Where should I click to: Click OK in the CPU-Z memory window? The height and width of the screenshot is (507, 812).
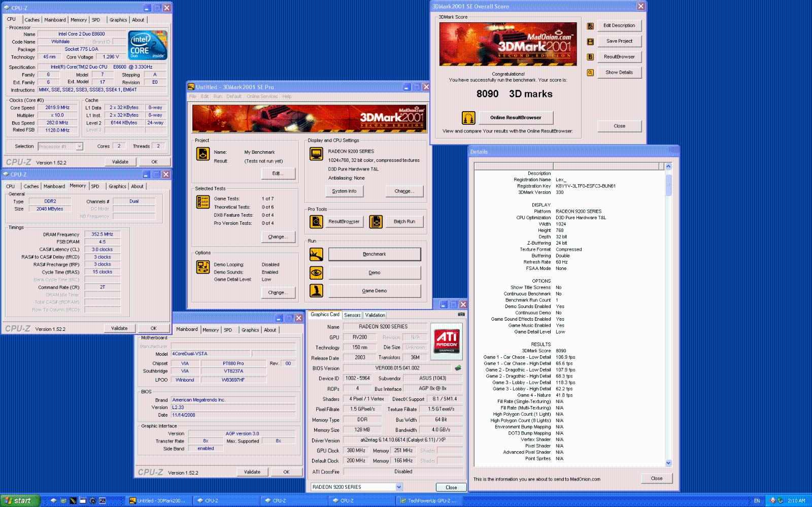[154, 328]
